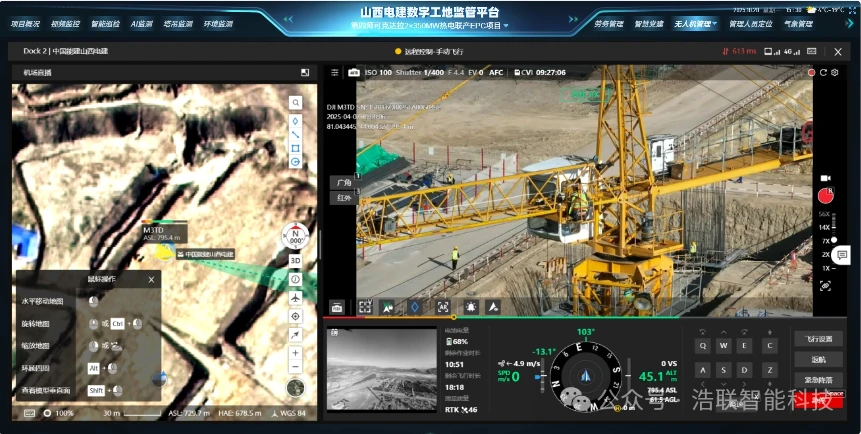
Task: Open the map search tool
Action: coord(295,103)
